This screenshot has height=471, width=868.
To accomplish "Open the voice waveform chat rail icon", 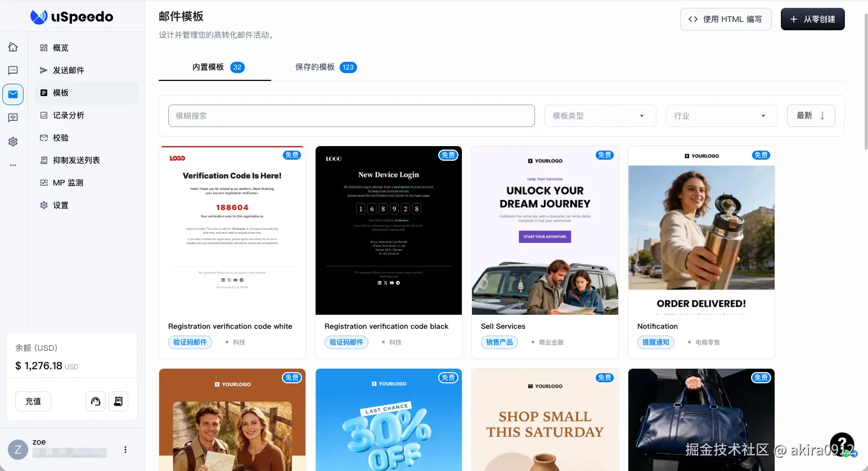I will pyautogui.click(x=13, y=118).
